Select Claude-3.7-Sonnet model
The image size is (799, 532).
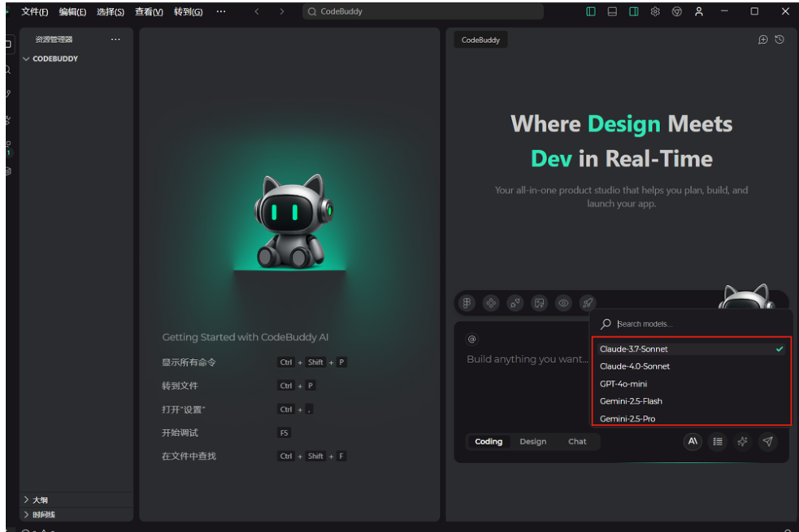pyautogui.click(x=691, y=348)
